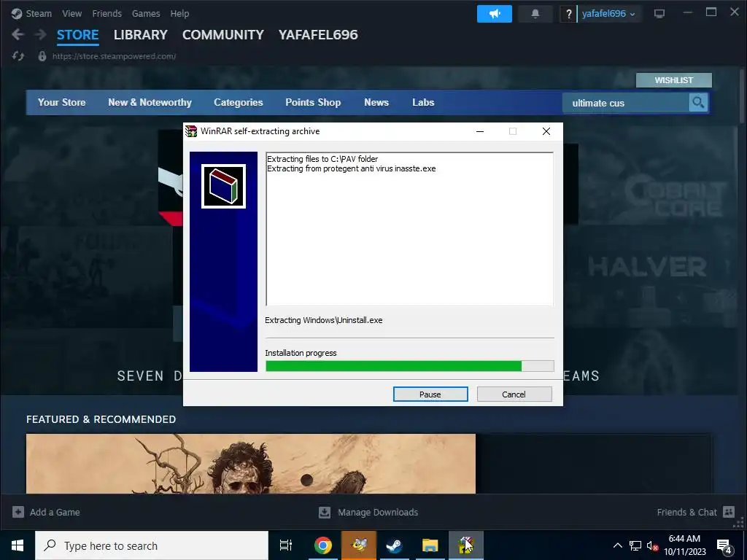Screen dimensions: 747x560
Task: Open the yafafel696 account dropdown
Action: [x=608, y=14]
